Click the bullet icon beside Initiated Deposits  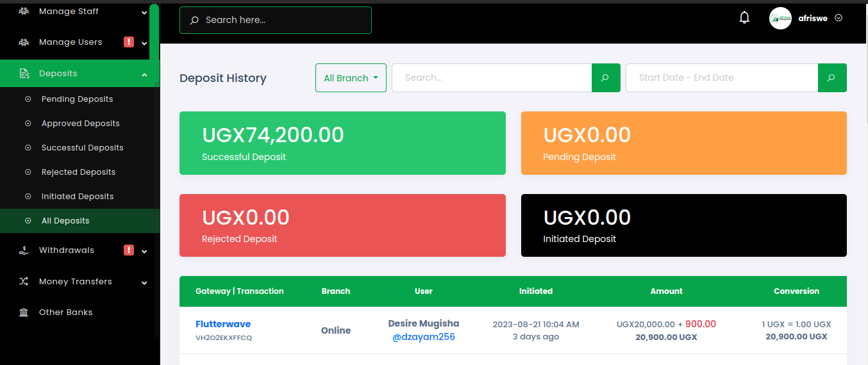click(28, 197)
